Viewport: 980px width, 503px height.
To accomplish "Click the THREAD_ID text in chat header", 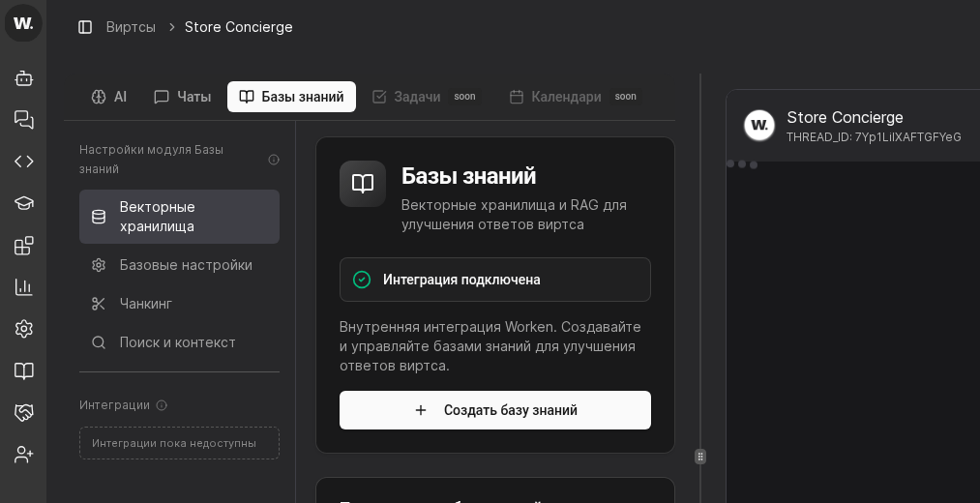I will click(x=874, y=137).
